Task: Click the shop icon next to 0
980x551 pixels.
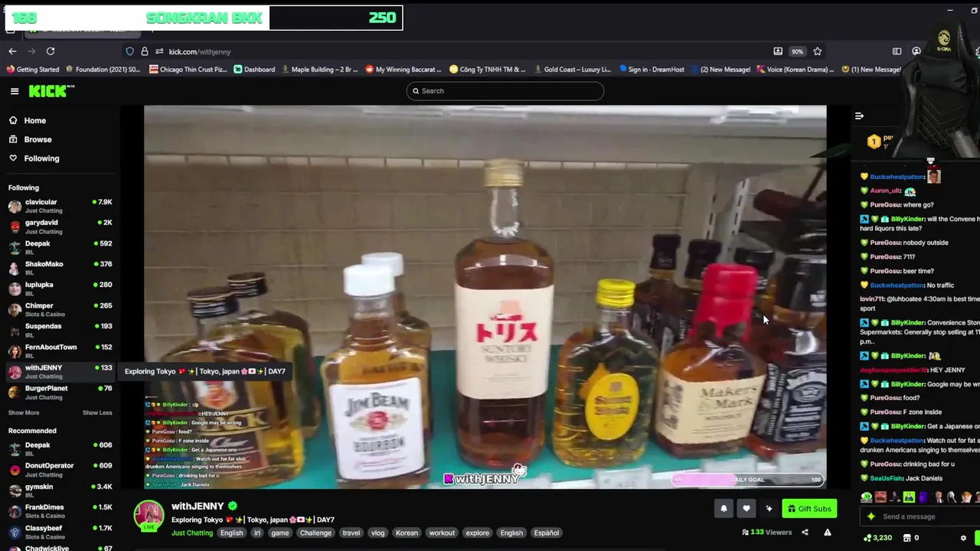Action: click(x=907, y=538)
